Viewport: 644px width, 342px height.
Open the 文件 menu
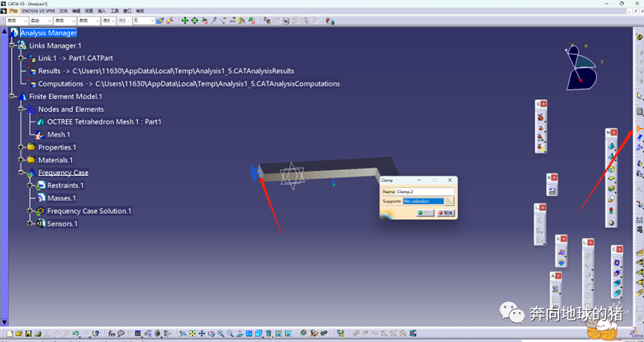pos(63,10)
